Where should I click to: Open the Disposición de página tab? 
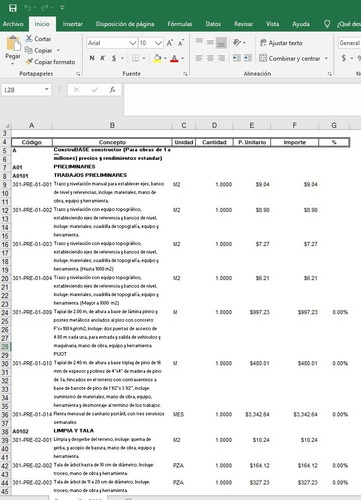tap(125, 24)
